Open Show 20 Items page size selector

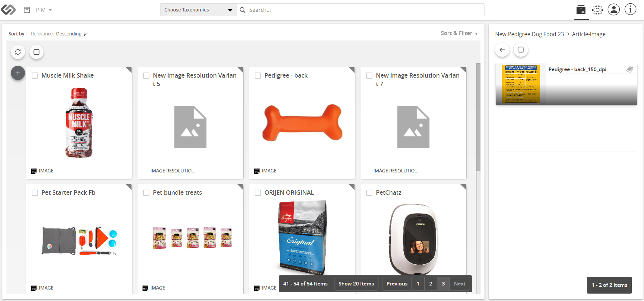(356, 284)
